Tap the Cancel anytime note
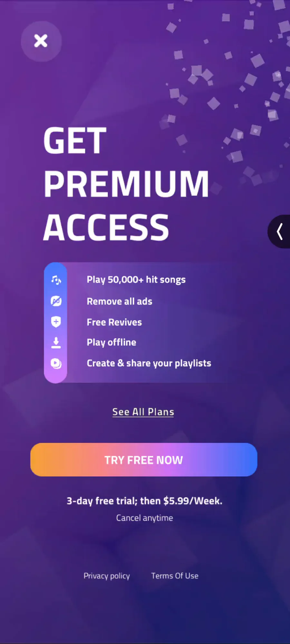The width and height of the screenshot is (290, 644). (145, 518)
